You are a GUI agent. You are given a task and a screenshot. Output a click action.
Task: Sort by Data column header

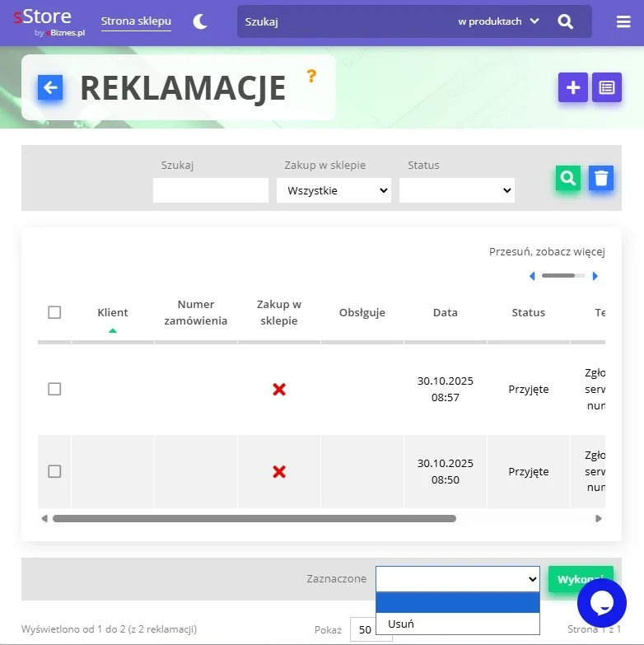coord(446,313)
